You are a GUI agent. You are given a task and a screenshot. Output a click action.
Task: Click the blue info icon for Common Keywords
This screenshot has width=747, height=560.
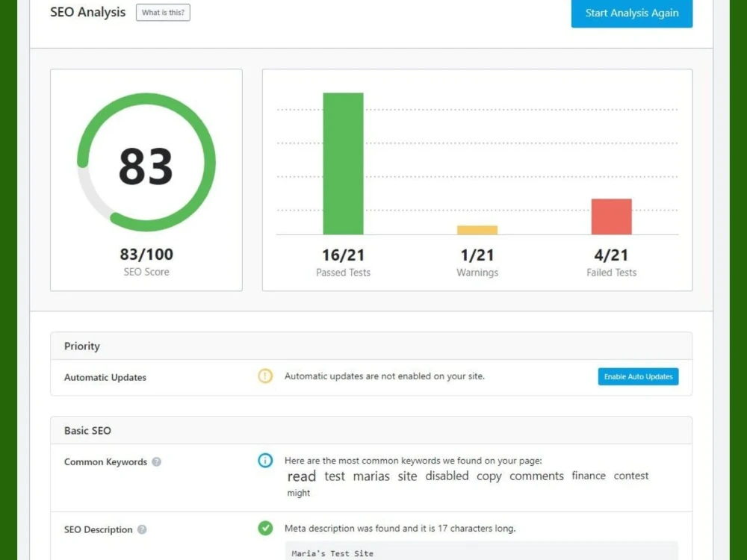coord(265,461)
